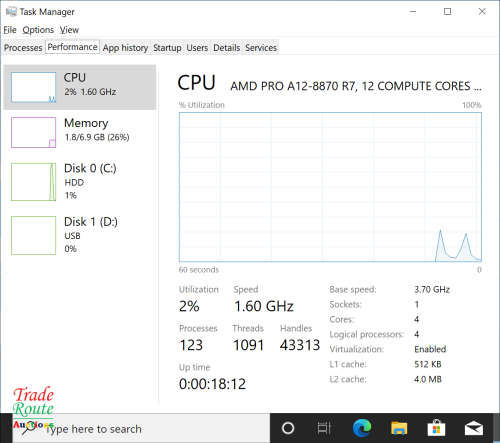Click the taskbar search box
The height and width of the screenshot is (443, 500).
point(141,429)
